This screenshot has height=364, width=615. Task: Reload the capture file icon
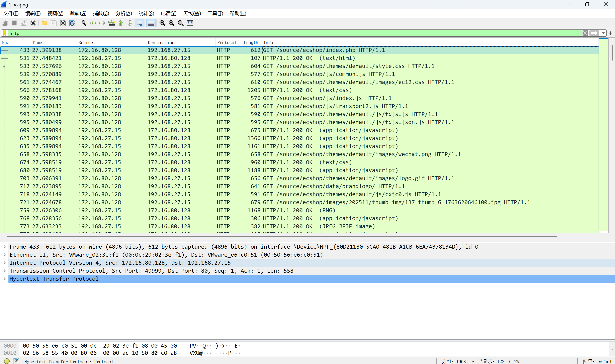(x=72, y=23)
